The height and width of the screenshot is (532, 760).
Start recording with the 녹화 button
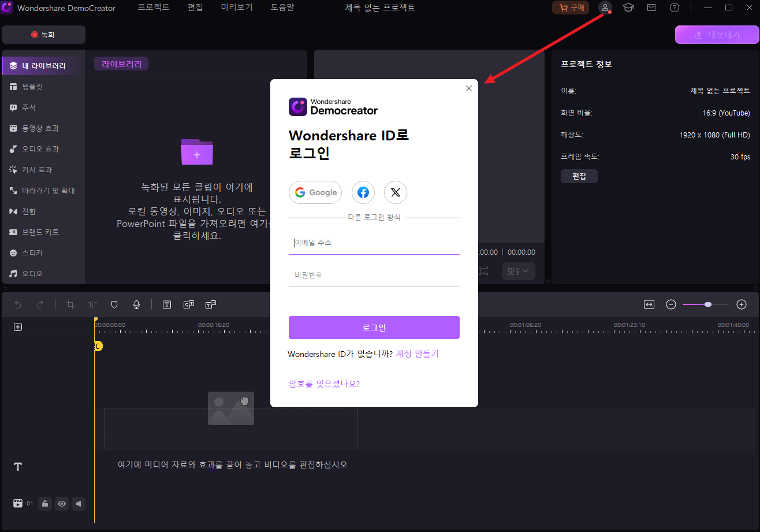point(43,35)
